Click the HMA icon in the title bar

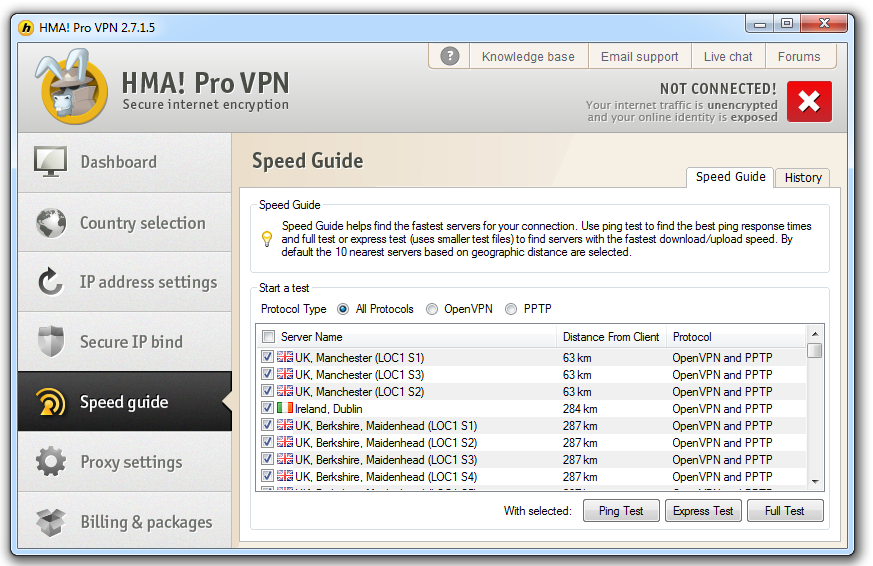pyautogui.click(x=26, y=27)
